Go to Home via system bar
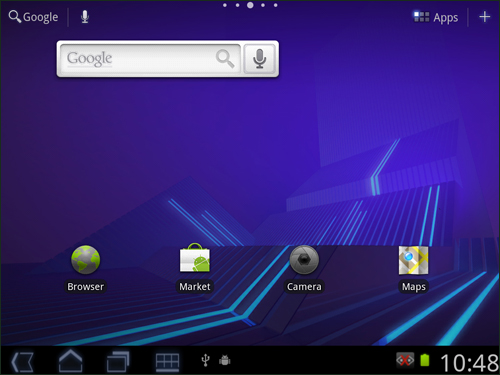The height and width of the screenshot is (375, 500). (70, 361)
